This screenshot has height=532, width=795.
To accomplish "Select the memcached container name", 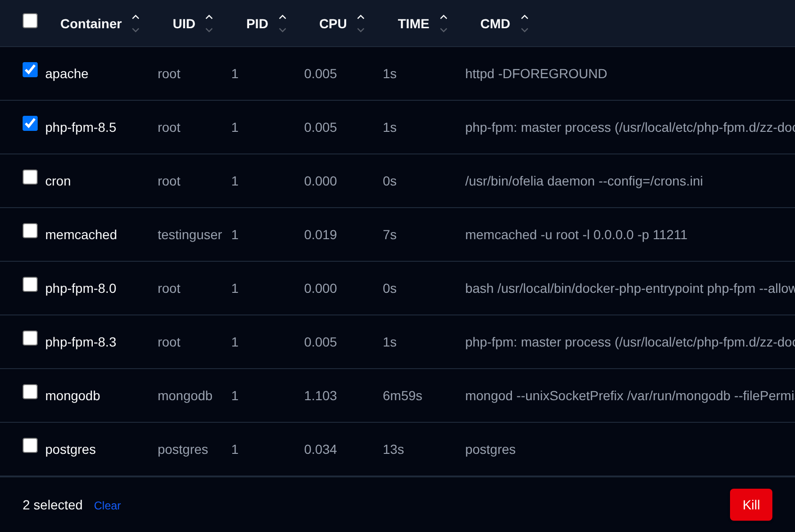I will tap(81, 235).
